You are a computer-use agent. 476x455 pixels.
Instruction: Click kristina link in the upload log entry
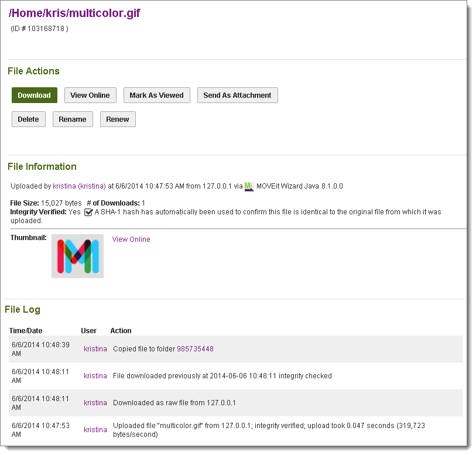95,429
